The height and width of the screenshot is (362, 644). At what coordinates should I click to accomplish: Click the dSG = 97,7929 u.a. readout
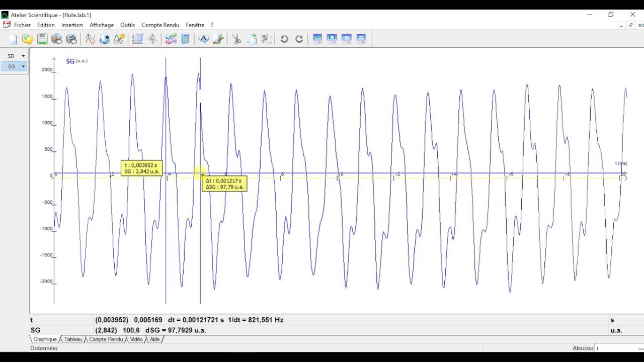coord(175,330)
